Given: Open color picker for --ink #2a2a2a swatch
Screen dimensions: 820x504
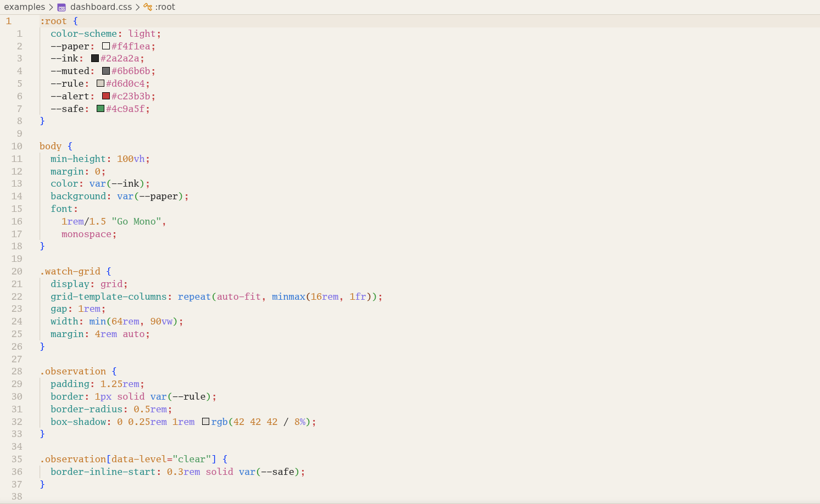Looking at the screenshot, I should click(95, 58).
